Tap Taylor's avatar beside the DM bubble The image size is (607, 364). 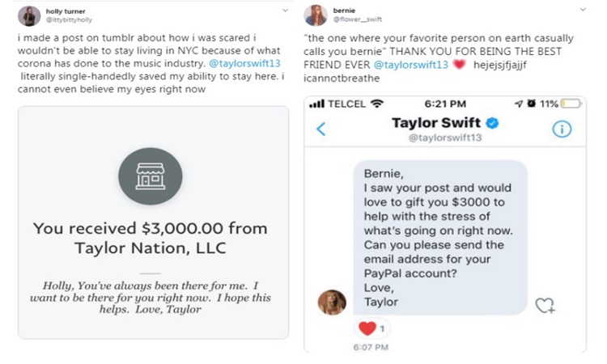pyautogui.click(x=332, y=302)
